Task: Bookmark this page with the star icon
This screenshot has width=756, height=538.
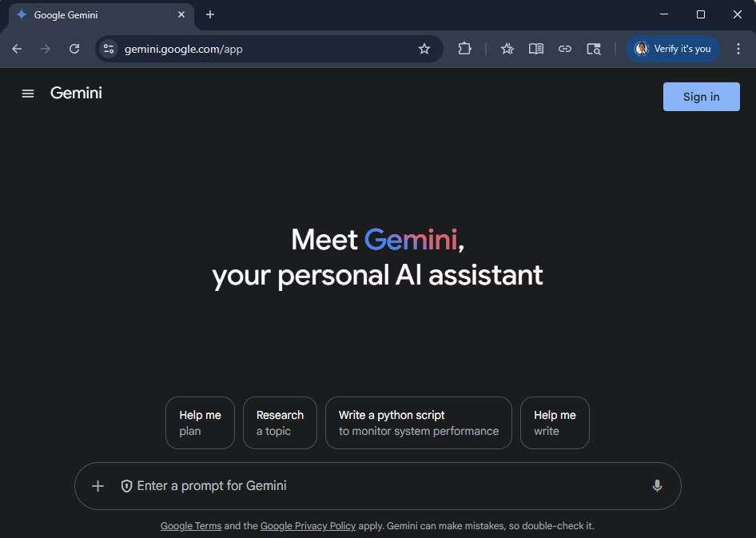Action: coord(424,49)
